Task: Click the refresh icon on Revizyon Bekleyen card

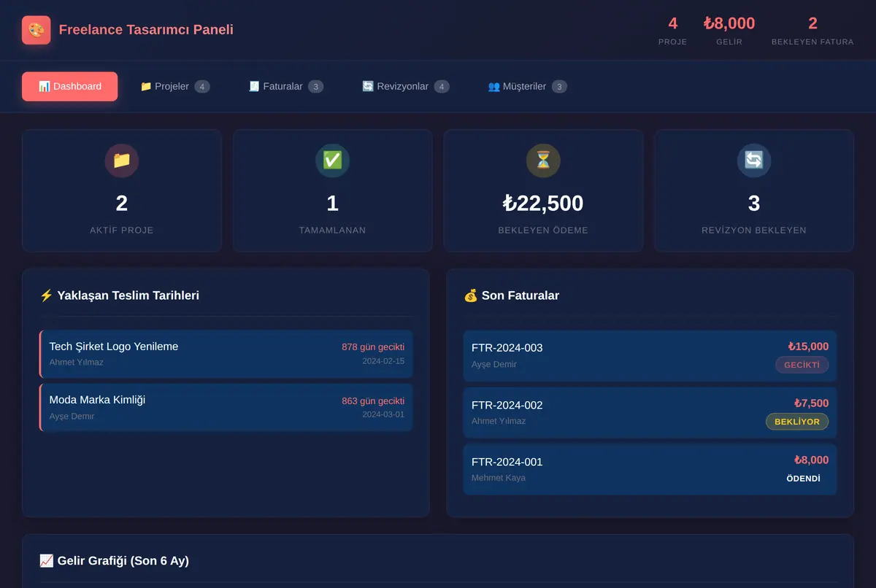Action: (x=754, y=160)
